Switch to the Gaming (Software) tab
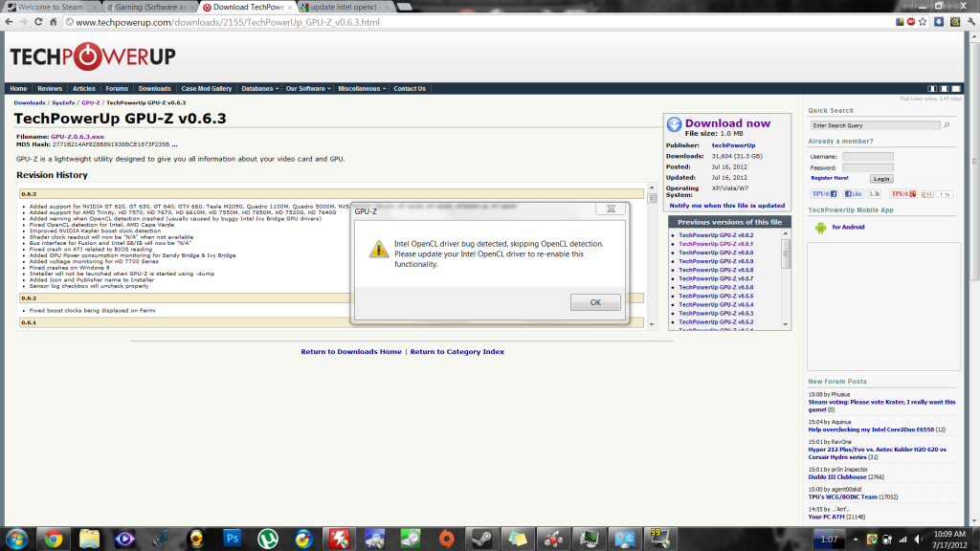 (150, 7)
